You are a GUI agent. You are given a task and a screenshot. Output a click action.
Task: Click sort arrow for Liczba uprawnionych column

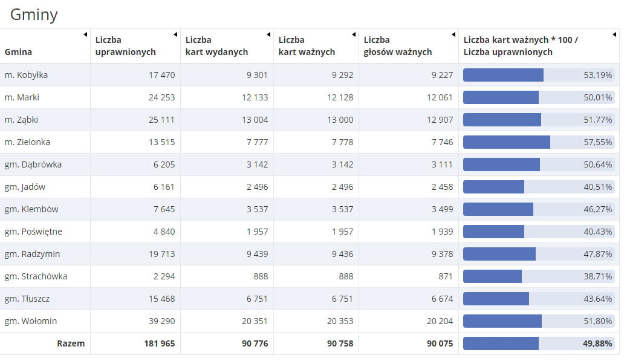(x=175, y=34)
